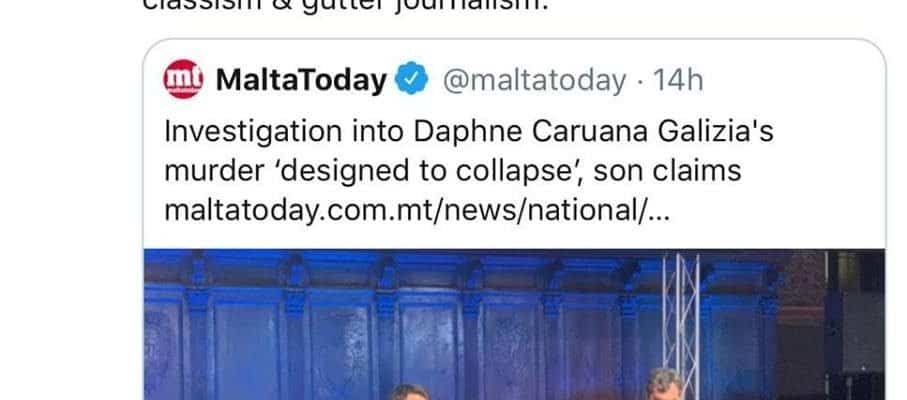This screenshot has height=400, width=907.
Task: Tap the grey-haired person near the truss
Action: pyautogui.click(x=664, y=384)
